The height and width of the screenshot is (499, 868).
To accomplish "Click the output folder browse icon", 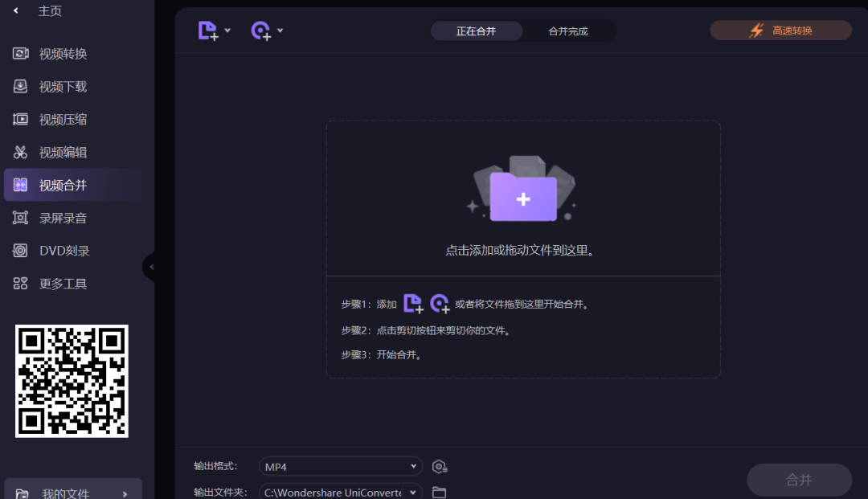I will coord(439,491).
